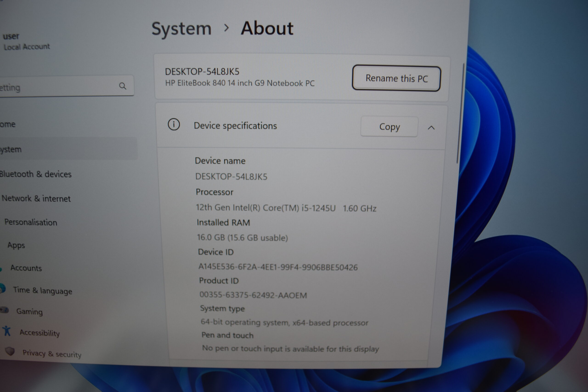
Task: Open Gaming settings
Action: [x=29, y=311]
